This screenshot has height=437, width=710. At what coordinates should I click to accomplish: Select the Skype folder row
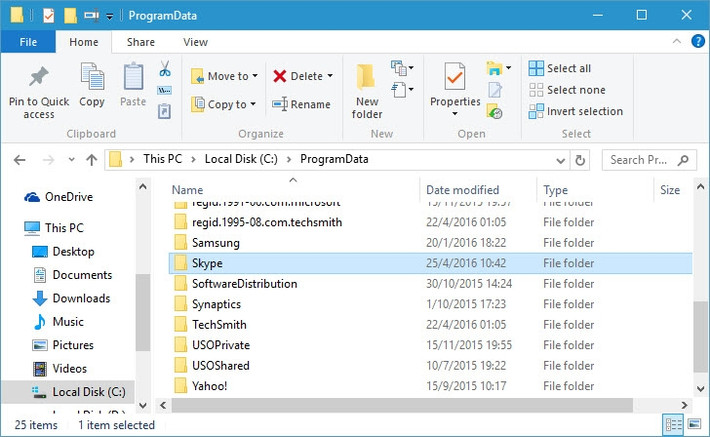tap(431, 263)
